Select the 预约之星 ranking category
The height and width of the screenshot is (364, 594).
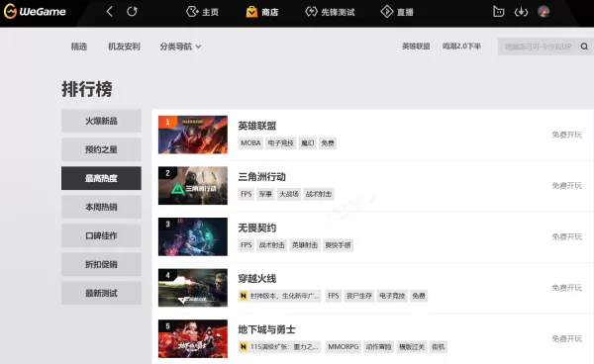[x=101, y=149]
